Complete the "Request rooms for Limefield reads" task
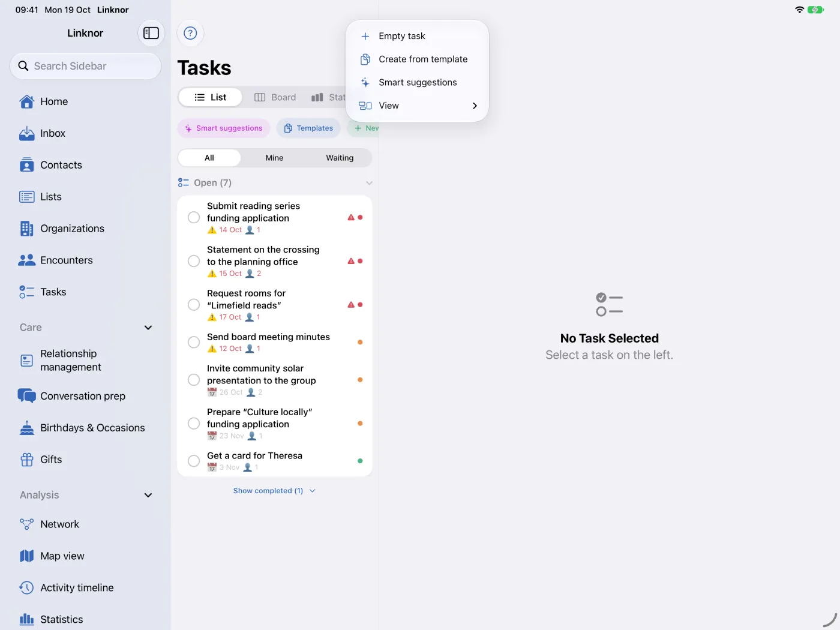Viewport: 840px width, 630px height. coord(194,305)
